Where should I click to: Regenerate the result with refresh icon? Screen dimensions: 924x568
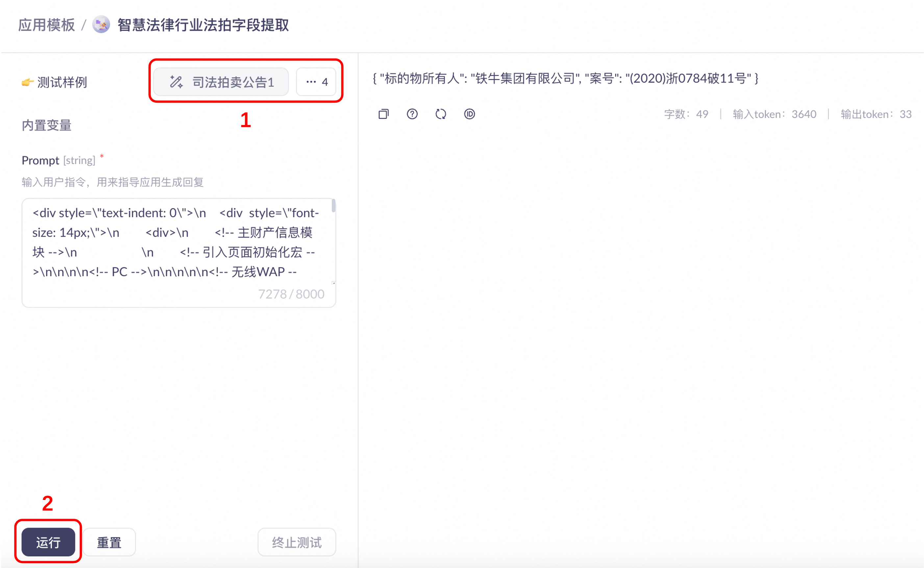coord(440,114)
